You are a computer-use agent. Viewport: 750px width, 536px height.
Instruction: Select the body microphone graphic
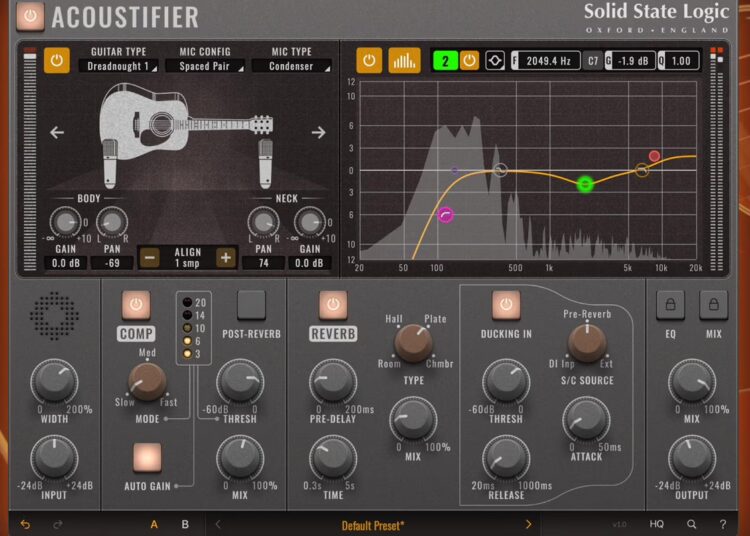coord(110,164)
